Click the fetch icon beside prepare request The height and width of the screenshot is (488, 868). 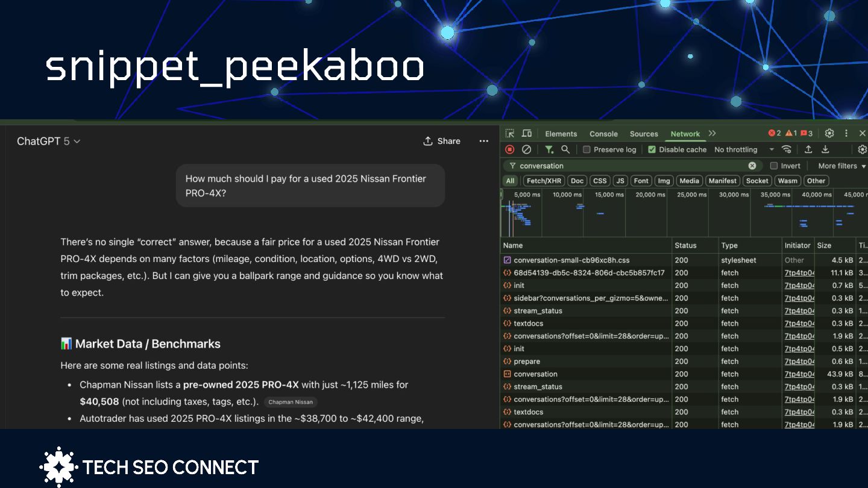[x=507, y=361]
